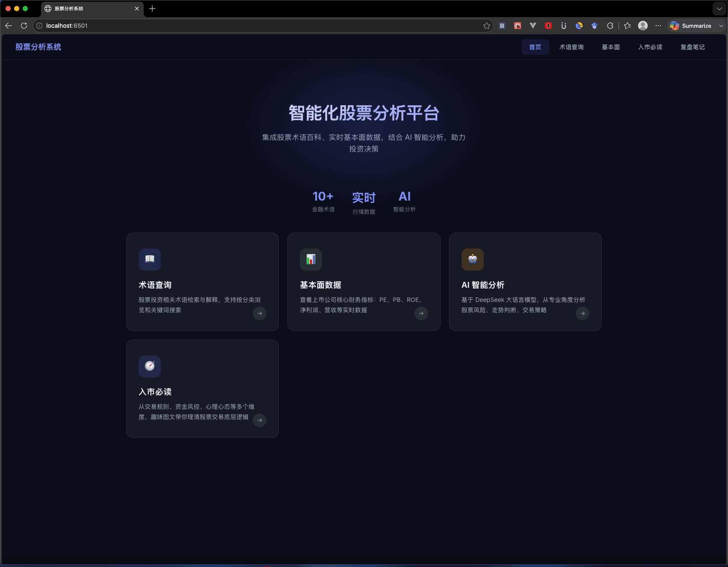Go back using the browser back arrow
The width and height of the screenshot is (728, 567).
click(x=9, y=26)
